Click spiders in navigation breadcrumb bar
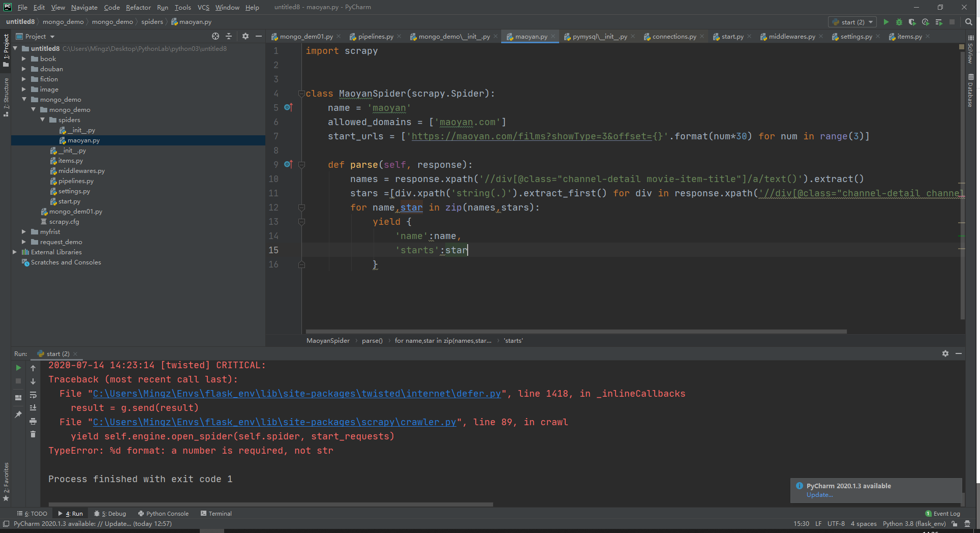 (152, 22)
